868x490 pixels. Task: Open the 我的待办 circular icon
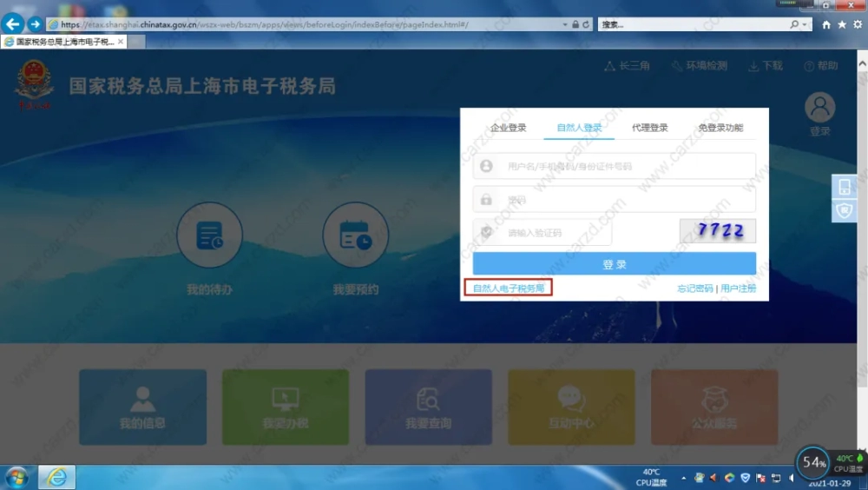pyautogui.click(x=209, y=235)
